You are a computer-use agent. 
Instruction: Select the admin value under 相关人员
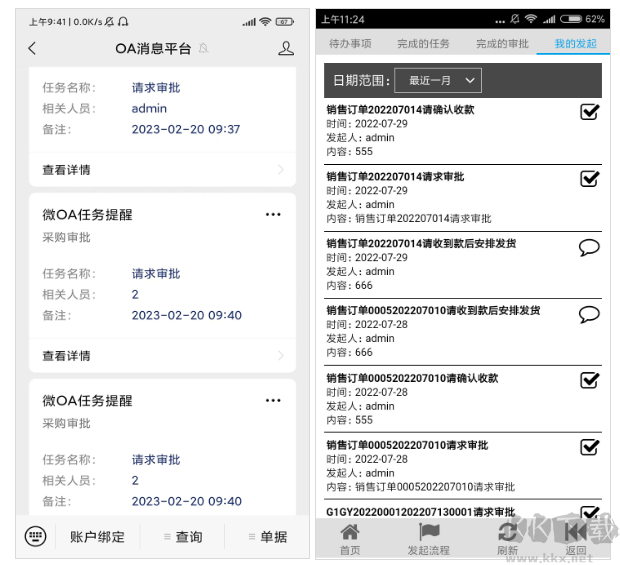click(149, 108)
